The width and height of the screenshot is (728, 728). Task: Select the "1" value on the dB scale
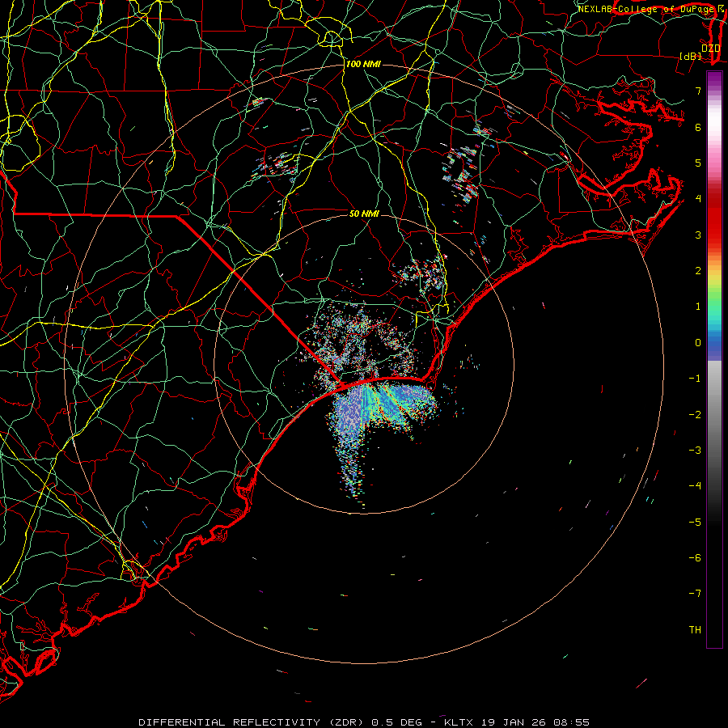tap(698, 307)
